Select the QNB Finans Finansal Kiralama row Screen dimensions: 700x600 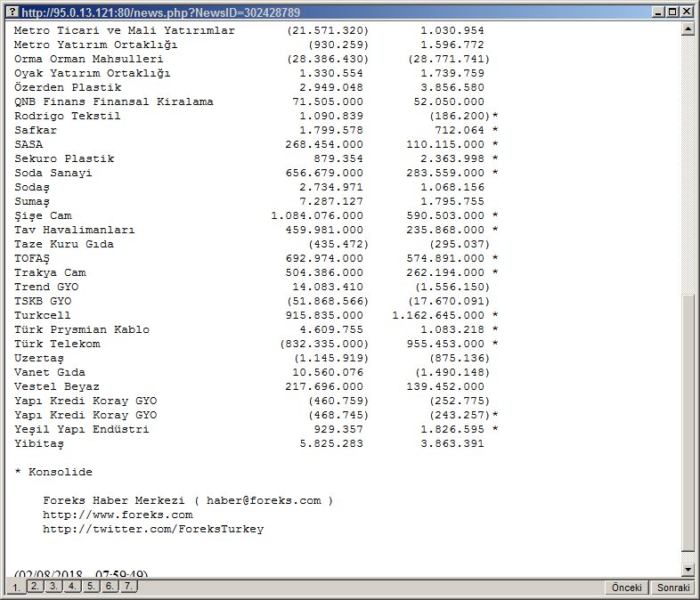249,101
